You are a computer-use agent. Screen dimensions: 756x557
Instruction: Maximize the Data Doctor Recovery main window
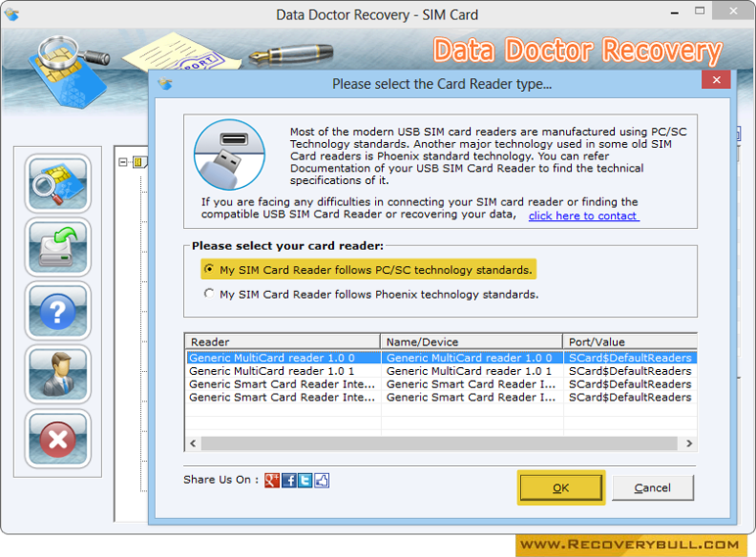coord(699,11)
